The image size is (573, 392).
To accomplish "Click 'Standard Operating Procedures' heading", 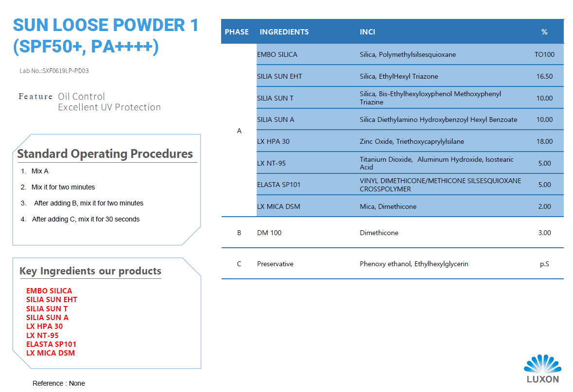I will point(105,154).
